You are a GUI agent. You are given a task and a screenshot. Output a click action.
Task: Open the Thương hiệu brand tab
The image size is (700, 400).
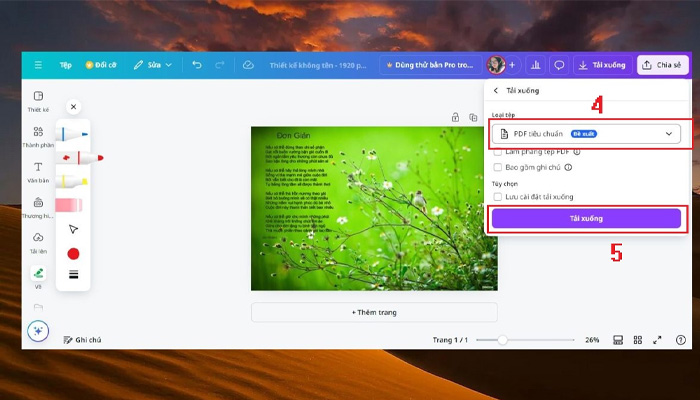click(x=38, y=208)
